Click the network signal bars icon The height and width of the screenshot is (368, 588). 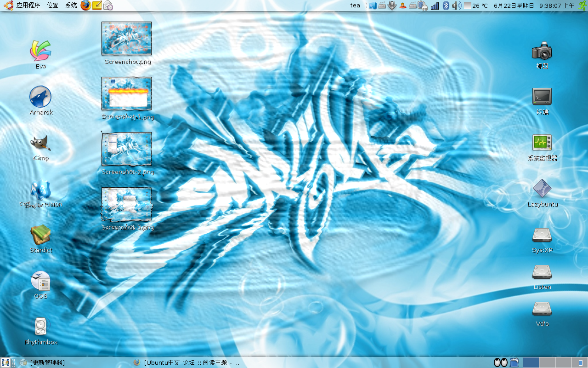[x=435, y=6]
